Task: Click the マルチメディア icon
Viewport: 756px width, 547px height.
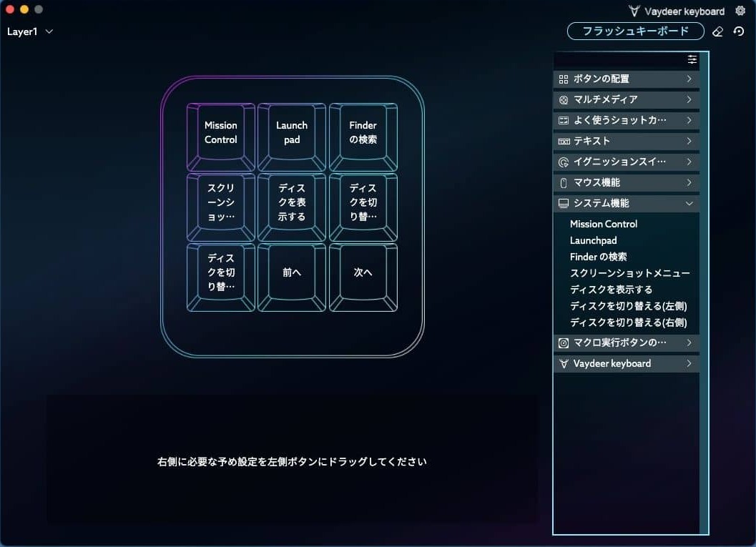Action: click(563, 100)
